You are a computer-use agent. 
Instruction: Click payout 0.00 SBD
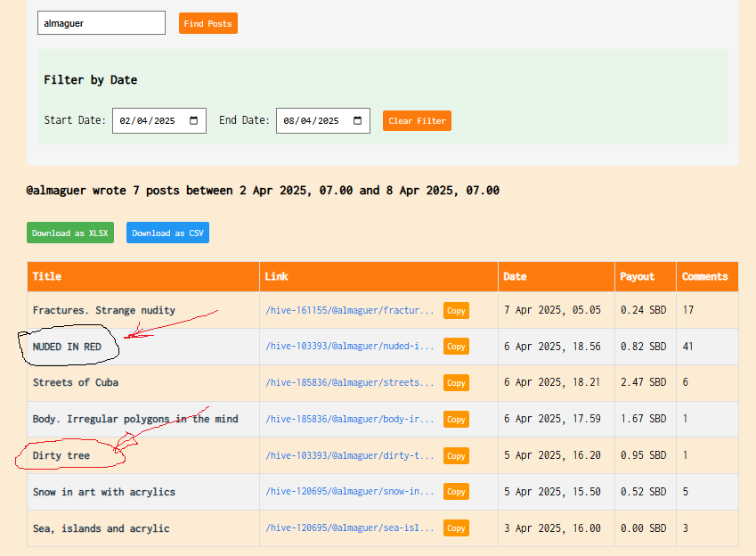tap(644, 528)
